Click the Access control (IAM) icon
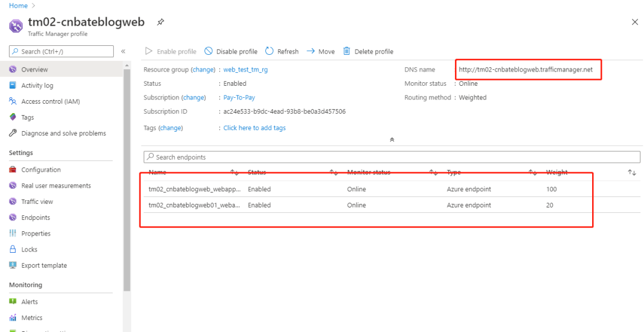Screen dimensions: 644x332 click(13, 101)
